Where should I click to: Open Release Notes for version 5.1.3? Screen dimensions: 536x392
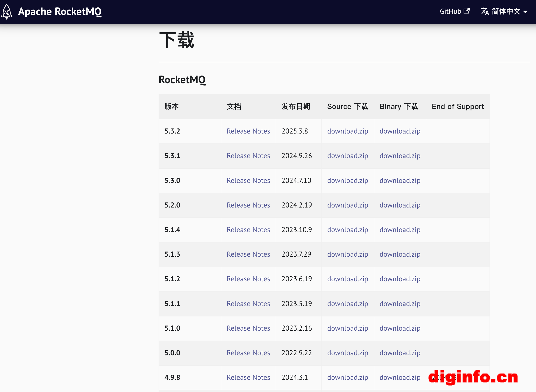tap(248, 254)
